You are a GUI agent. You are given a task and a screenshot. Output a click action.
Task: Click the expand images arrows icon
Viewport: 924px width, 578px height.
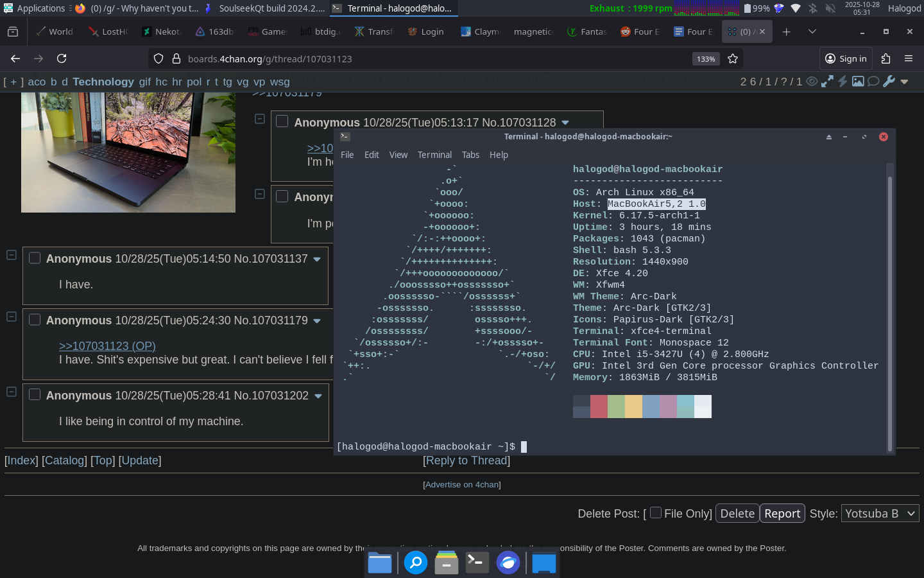point(827,82)
